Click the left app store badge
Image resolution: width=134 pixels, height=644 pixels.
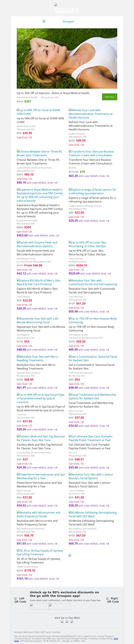pos(39,606)
